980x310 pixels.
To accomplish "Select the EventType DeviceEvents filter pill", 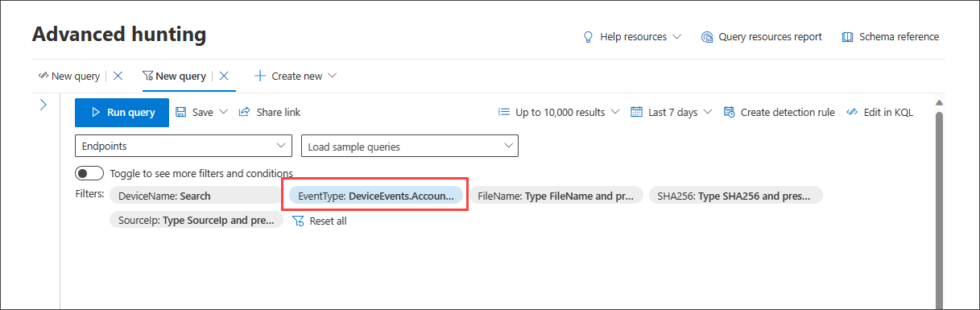I will [375, 196].
